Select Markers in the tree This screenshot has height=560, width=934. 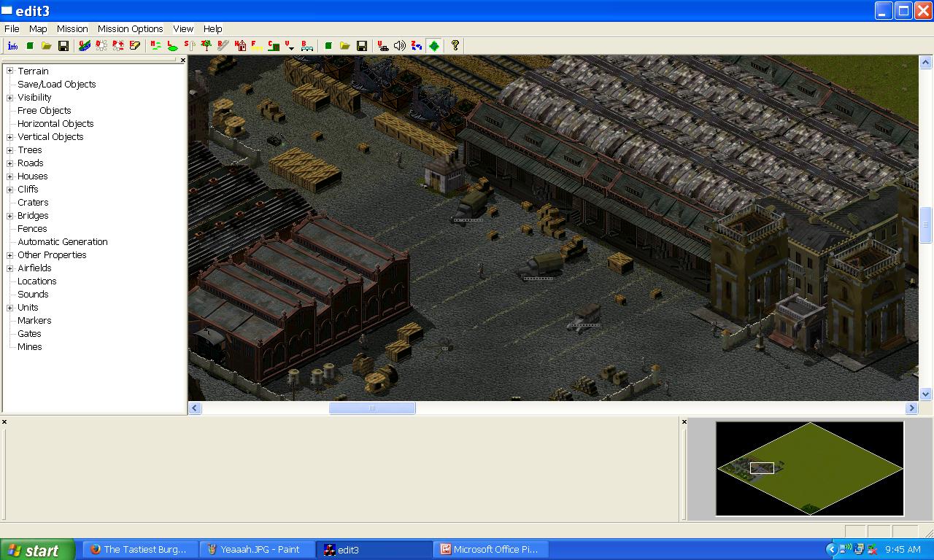click(34, 320)
